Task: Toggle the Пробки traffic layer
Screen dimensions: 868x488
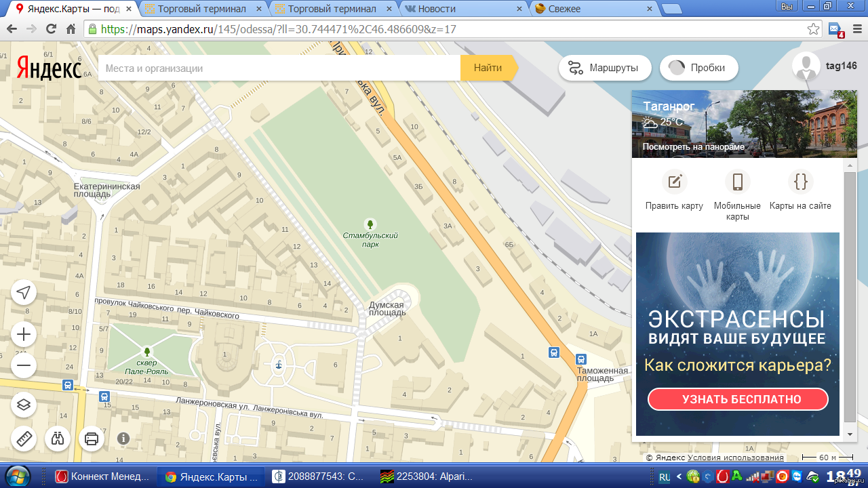Action: (698, 68)
